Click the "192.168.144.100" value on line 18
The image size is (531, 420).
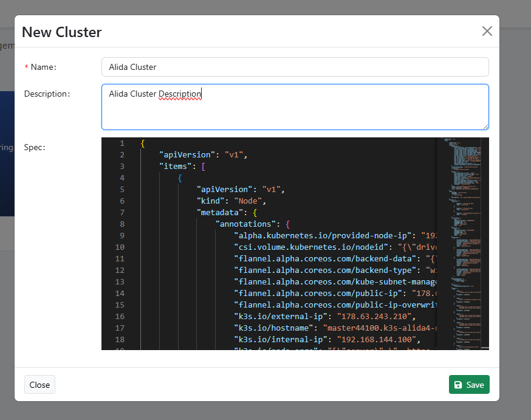point(376,339)
